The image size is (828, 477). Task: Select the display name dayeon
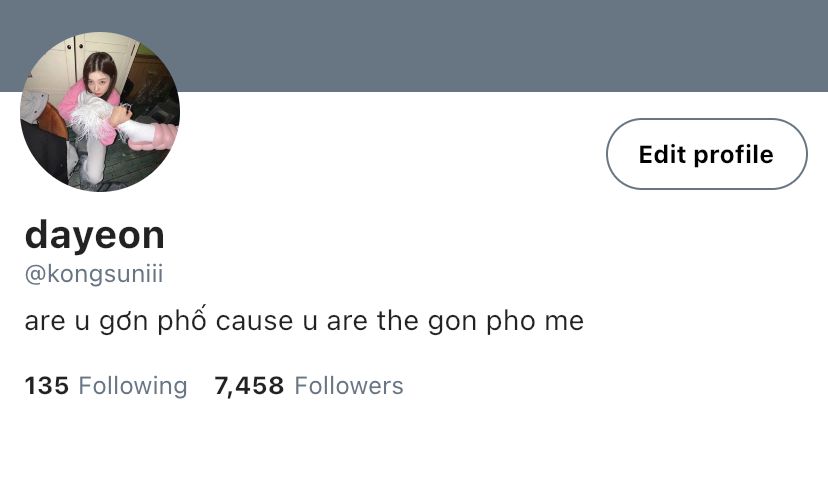pyautogui.click(x=95, y=235)
